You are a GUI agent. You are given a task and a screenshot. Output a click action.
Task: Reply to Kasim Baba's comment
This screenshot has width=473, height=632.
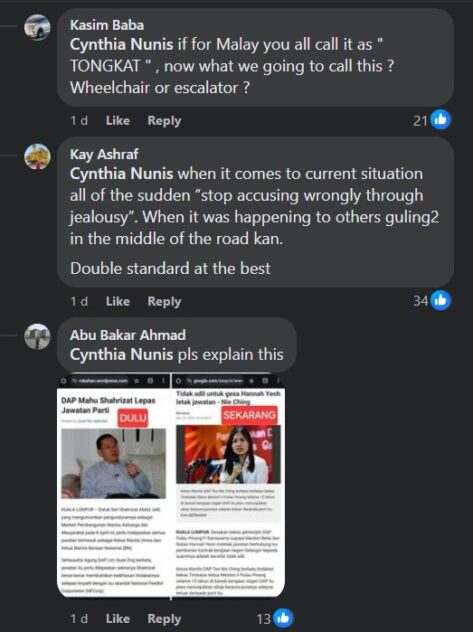(164, 121)
